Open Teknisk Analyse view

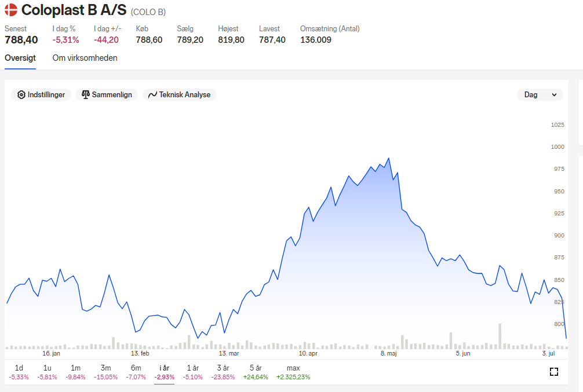[180, 95]
